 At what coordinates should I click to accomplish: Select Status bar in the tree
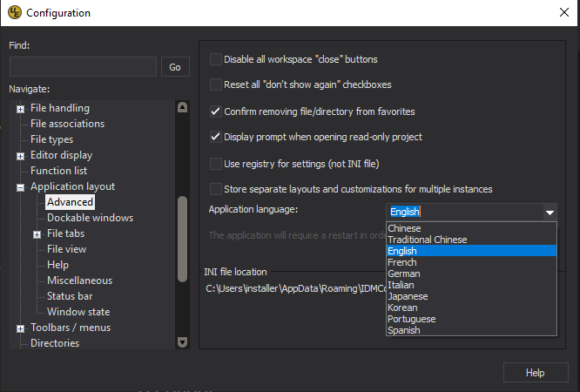70,296
